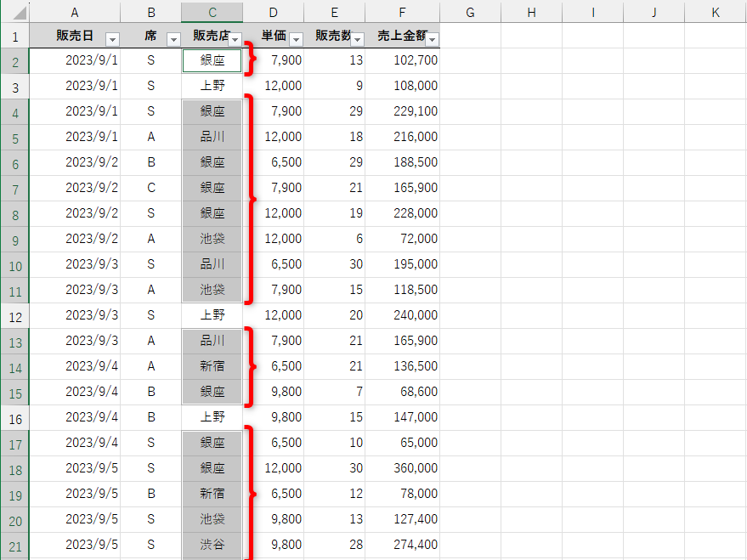Screen dimensions: 747x560
Task: Click cell C14 containing 新宿
Action: (212, 366)
